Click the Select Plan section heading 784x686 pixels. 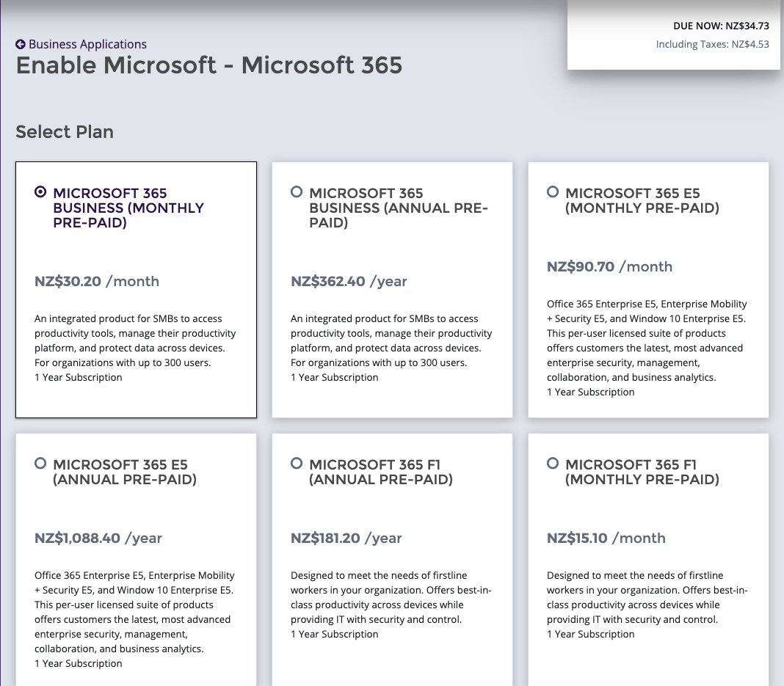pos(65,132)
